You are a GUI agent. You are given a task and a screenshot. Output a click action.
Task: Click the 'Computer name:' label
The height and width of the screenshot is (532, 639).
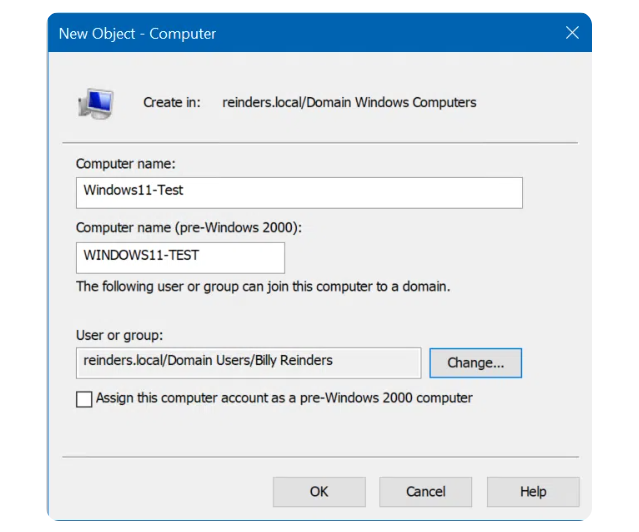(x=126, y=163)
